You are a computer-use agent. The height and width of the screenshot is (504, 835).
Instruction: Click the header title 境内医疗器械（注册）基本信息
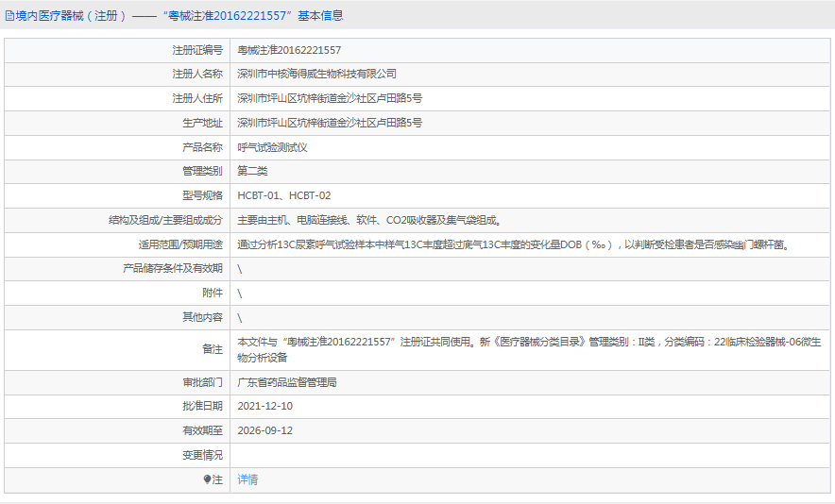(179, 16)
